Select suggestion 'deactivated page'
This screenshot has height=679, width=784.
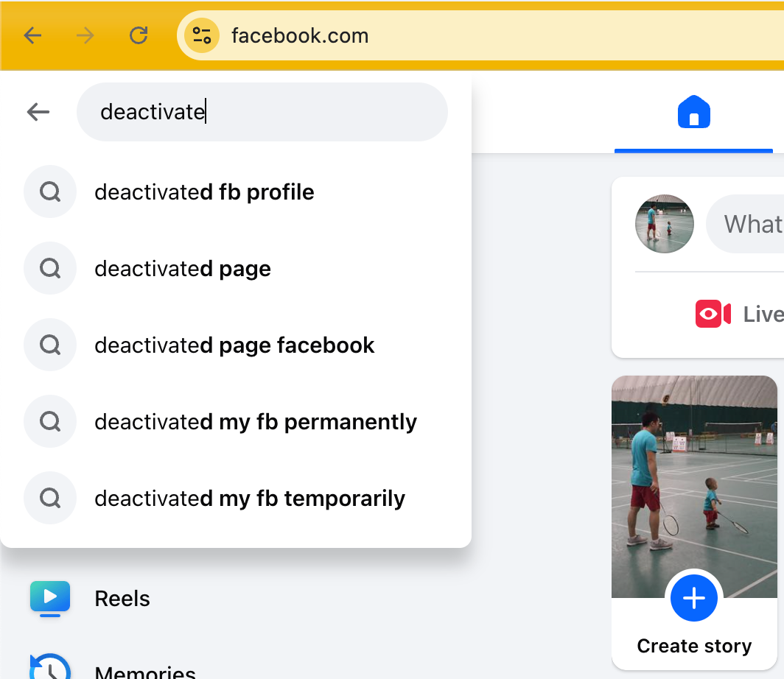[x=236, y=268]
